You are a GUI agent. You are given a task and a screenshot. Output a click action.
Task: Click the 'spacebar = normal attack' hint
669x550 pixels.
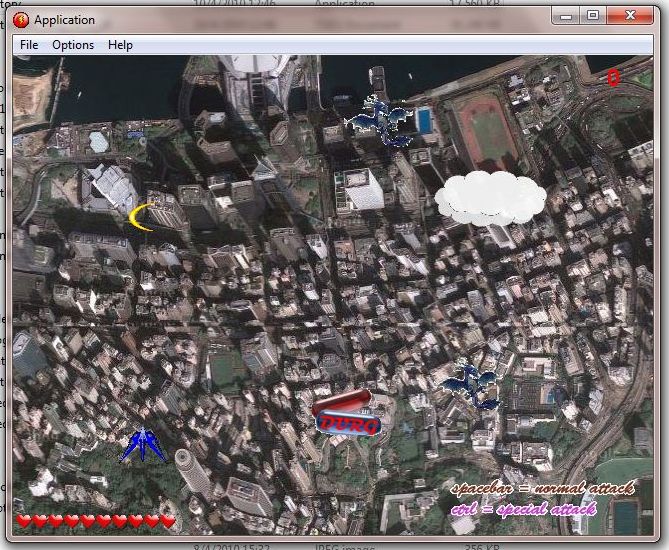[543, 488]
